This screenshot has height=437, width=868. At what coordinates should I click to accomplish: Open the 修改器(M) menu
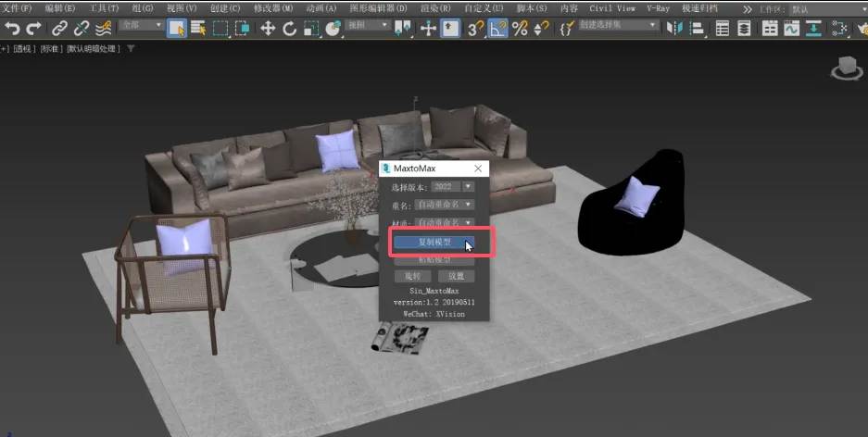coord(273,8)
